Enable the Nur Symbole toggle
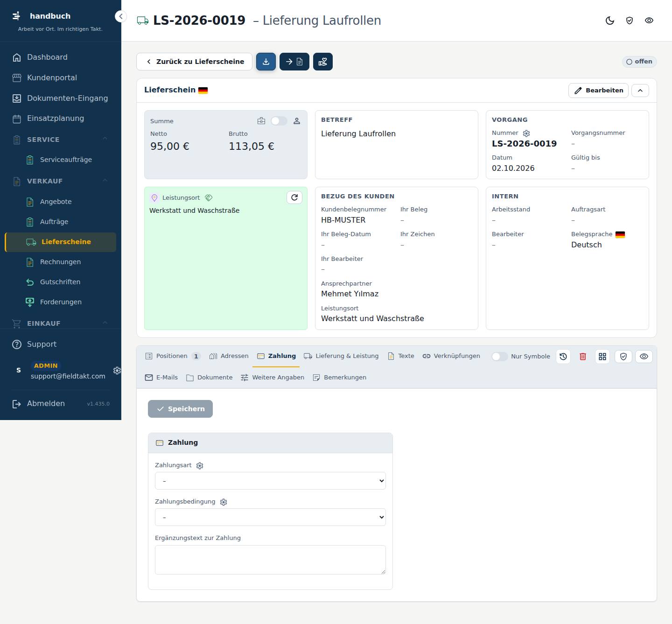Viewport: 672px width, 624px height. tap(500, 357)
